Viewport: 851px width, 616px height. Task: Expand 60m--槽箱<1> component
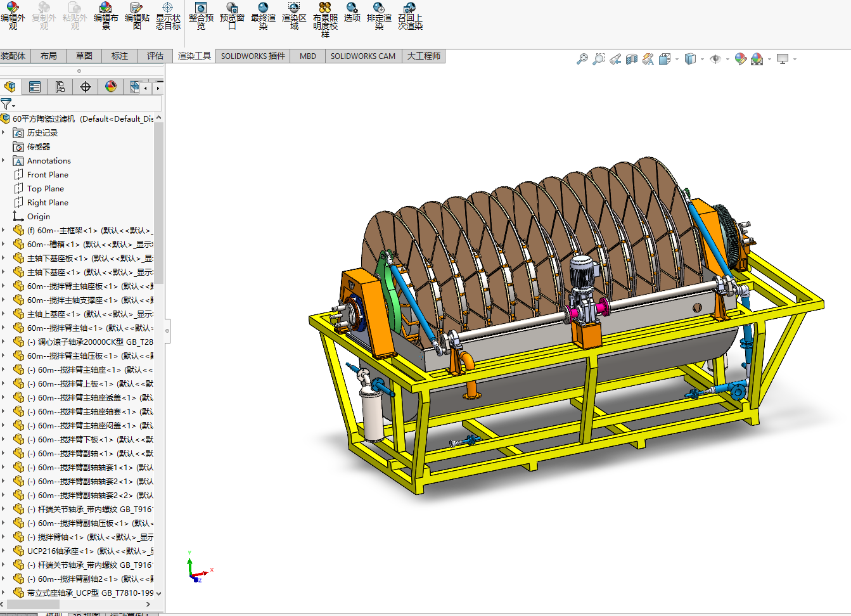pyautogui.click(x=4, y=244)
